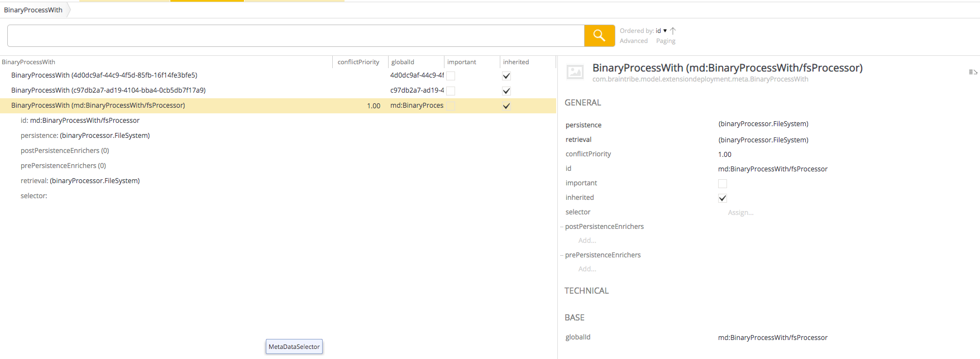Open the Advanced search option
Screen dimensions: 980x359
633,41
